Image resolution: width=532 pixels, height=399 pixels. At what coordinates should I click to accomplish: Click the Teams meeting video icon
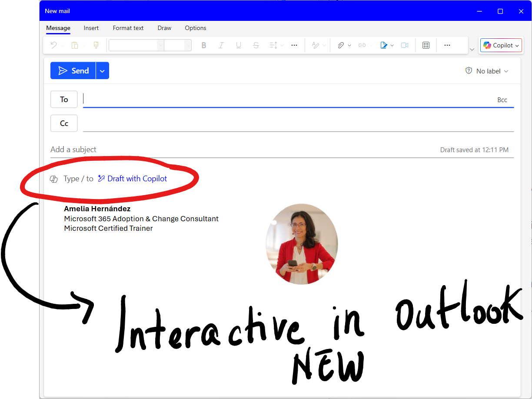click(405, 45)
